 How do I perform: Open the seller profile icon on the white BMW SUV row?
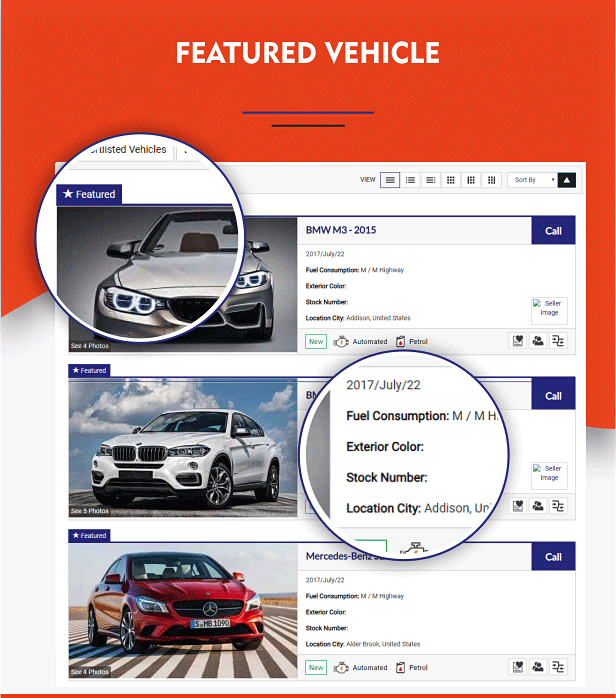tap(538, 506)
